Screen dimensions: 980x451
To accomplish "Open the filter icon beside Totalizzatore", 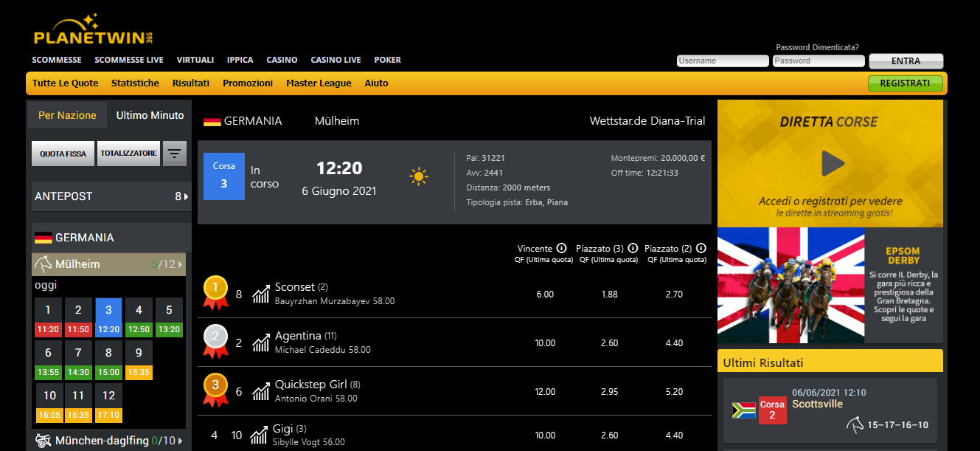I will tap(175, 154).
